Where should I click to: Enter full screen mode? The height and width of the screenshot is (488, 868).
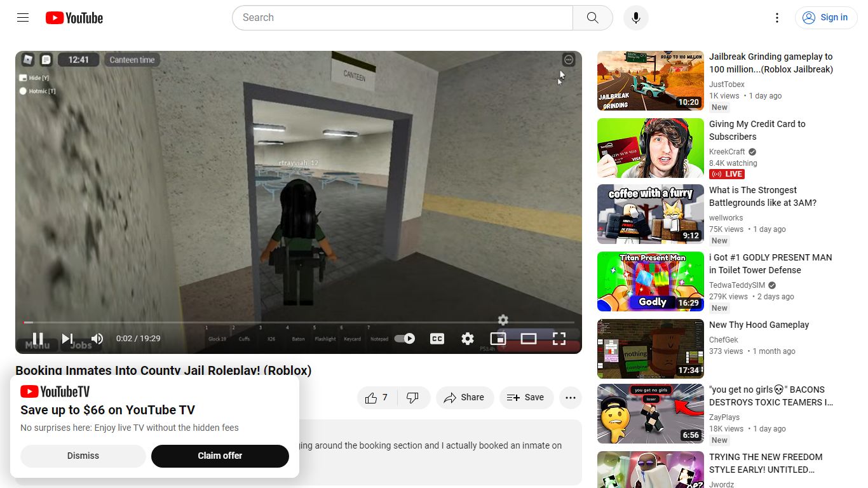[x=559, y=339]
